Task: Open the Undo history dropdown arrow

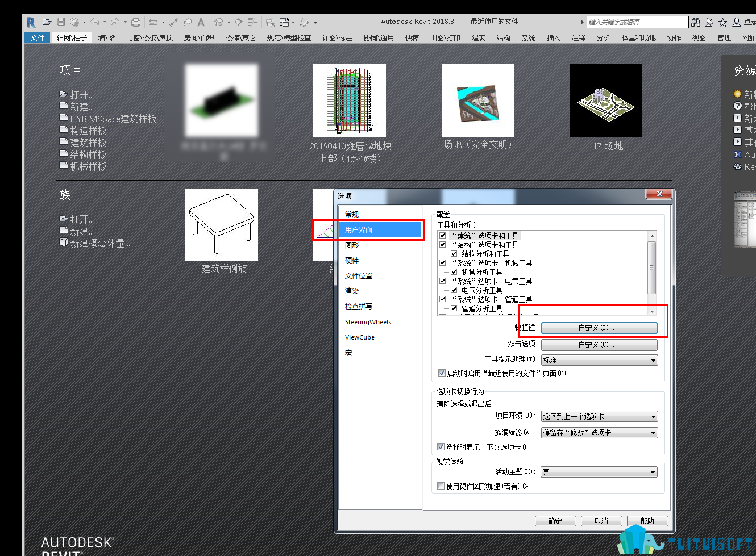Action: pyautogui.click(x=105, y=22)
